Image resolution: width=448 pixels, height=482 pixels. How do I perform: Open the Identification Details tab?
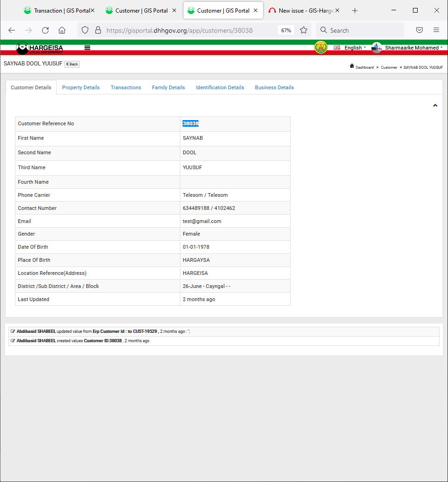pos(220,87)
